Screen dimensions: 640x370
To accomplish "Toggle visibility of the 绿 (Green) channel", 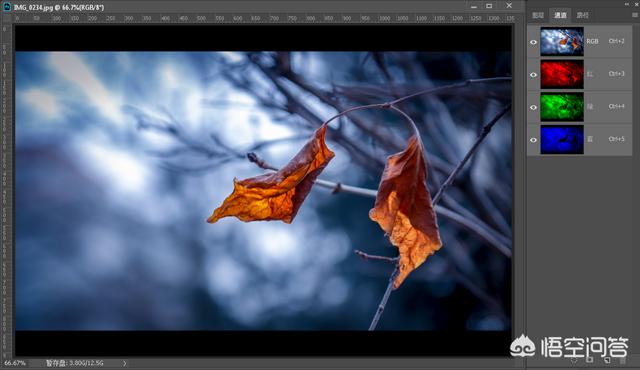I will 533,107.
